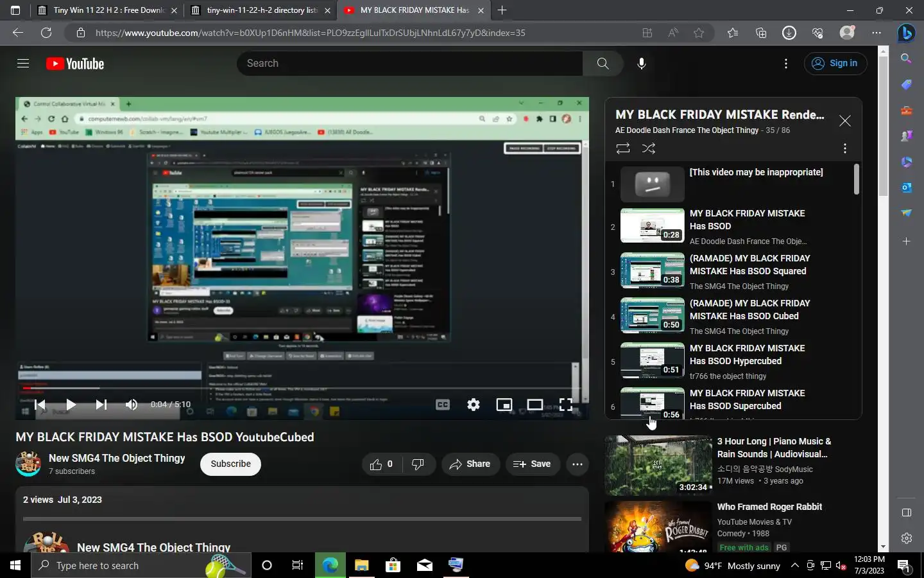Play the video
The image size is (924, 578).
pyautogui.click(x=71, y=405)
